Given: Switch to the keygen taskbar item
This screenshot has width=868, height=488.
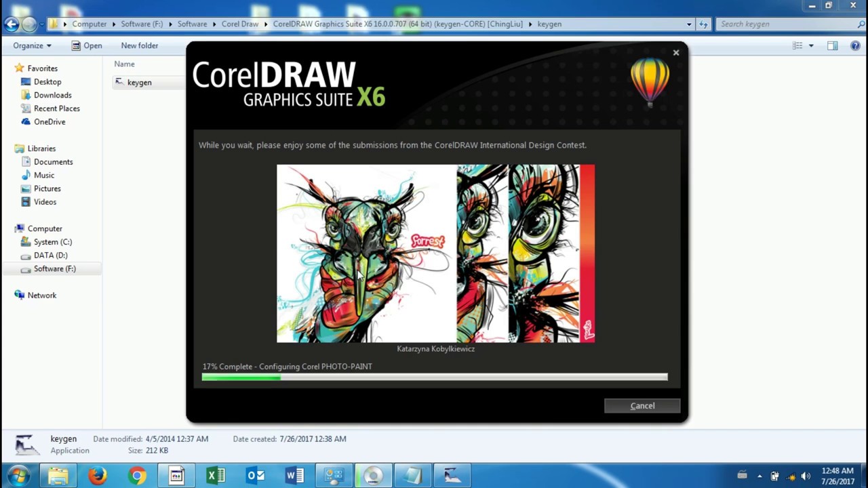Looking at the screenshot, I should (x=452, y=476).
